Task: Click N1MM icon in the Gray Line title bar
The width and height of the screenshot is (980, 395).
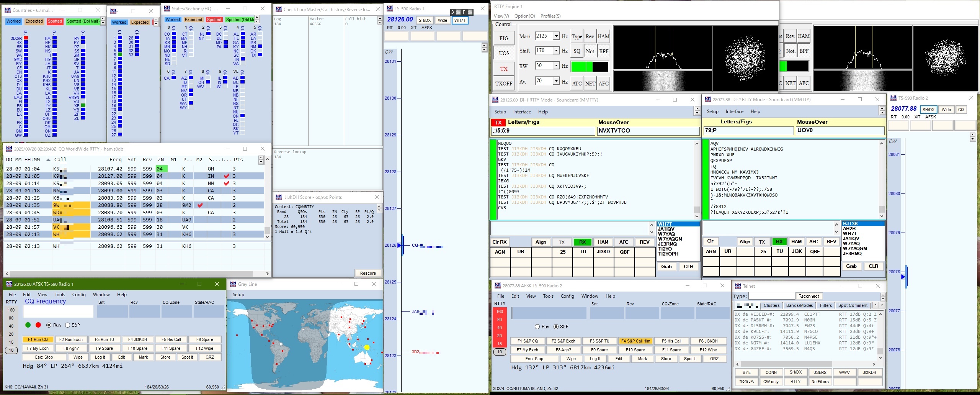Action: pos(233,284)
